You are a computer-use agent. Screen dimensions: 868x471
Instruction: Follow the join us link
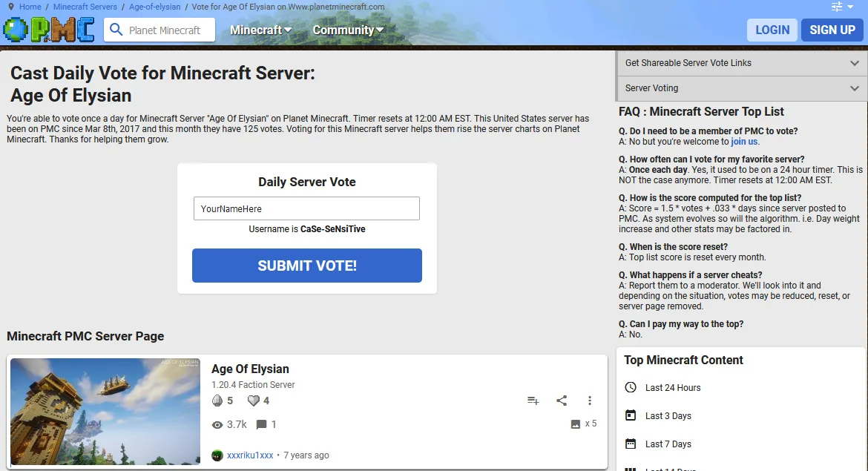(744, 142)
